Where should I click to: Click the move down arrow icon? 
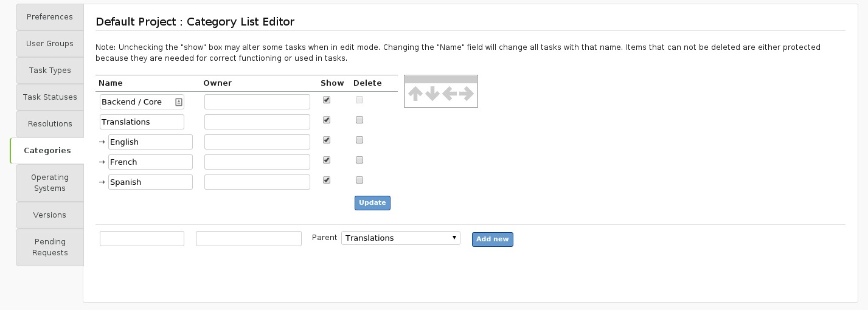click(432, 94)
